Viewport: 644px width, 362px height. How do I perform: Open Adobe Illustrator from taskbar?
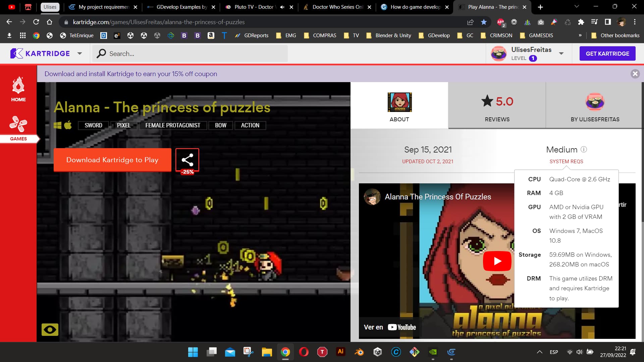pyautogui.click(x=340, y=352)
